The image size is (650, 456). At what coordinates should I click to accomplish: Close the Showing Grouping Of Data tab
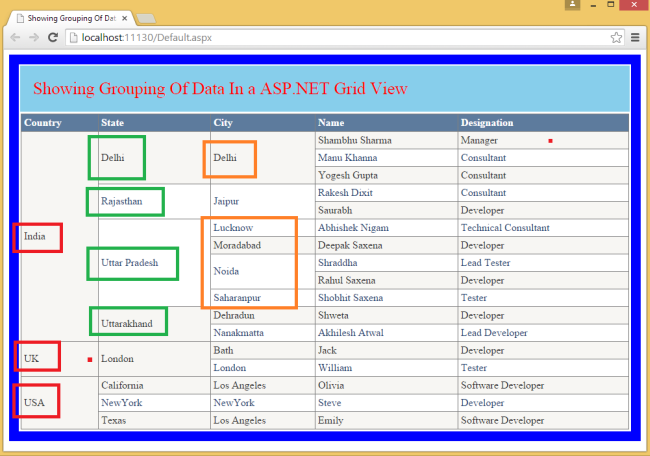pyautogui.click(x=124, y=19)
